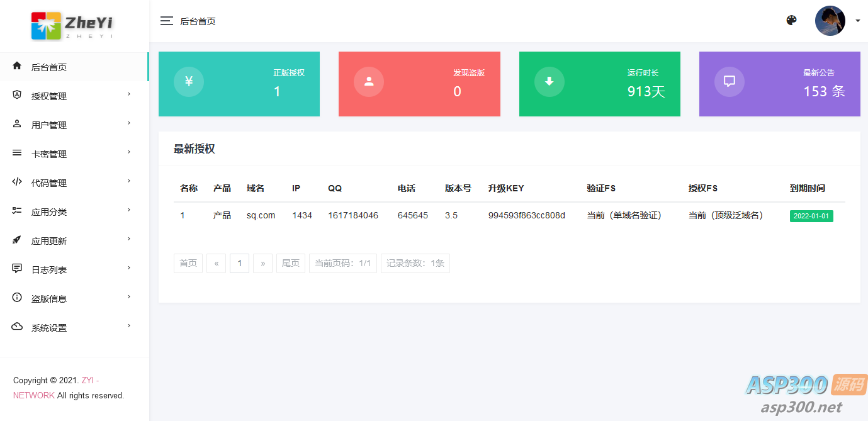Expand the 系统设置 submenu chevron

[x=129, y=326]
